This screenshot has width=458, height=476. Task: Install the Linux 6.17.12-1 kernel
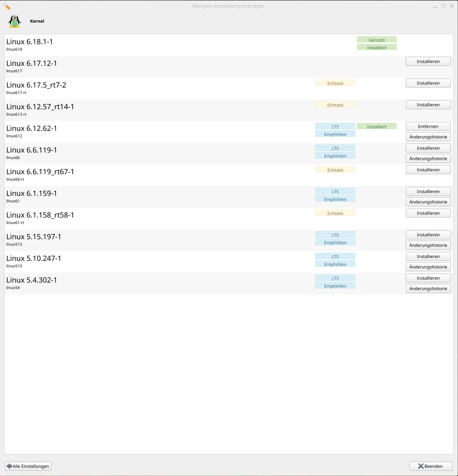click(428, 61)
